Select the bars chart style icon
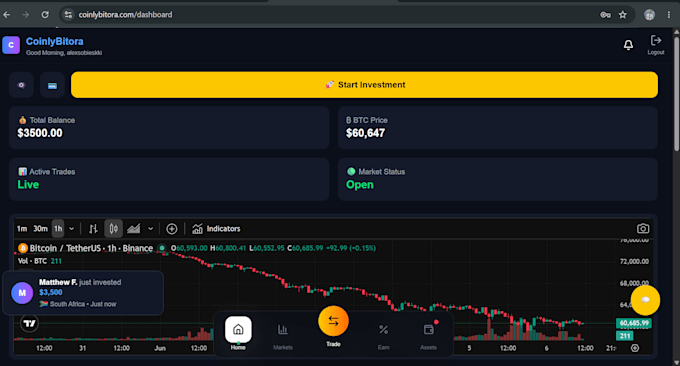The height and width of the screenshot is (366, 680). (93, 229)
